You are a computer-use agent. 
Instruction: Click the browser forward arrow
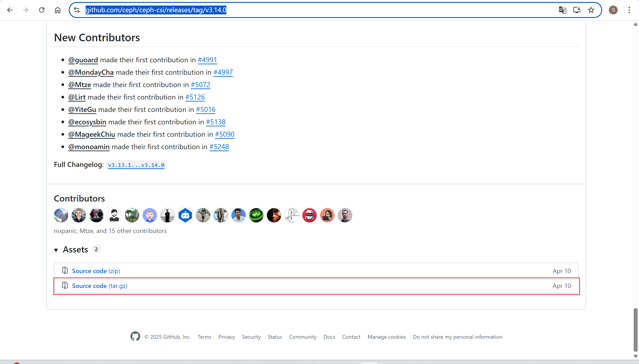[26, 10]
